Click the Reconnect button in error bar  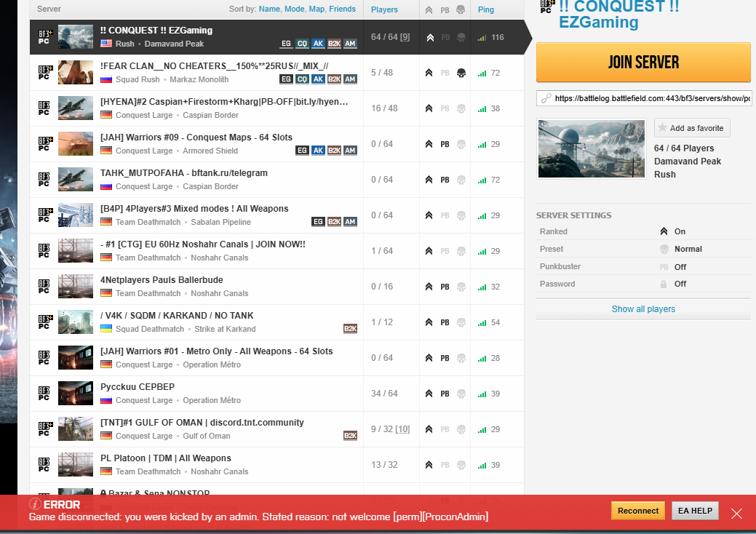638,511
